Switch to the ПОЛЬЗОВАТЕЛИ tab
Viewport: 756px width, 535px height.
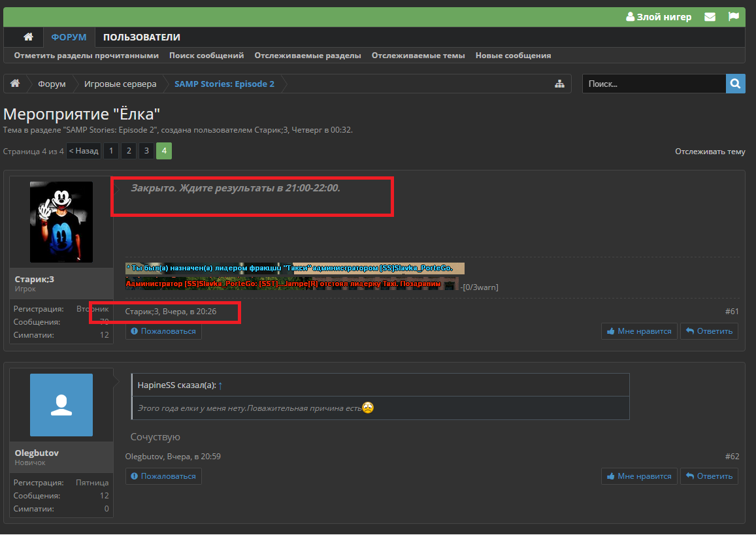pyautogui.click(x=141, y=37)
